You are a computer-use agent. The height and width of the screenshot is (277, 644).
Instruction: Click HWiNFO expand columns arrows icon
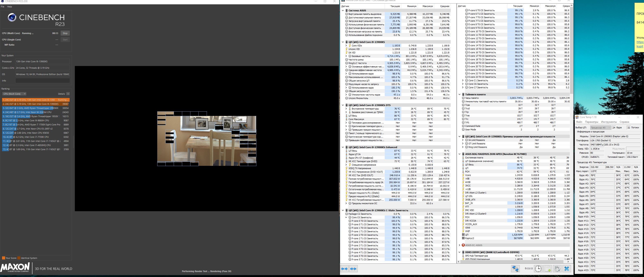coord(344,269)
